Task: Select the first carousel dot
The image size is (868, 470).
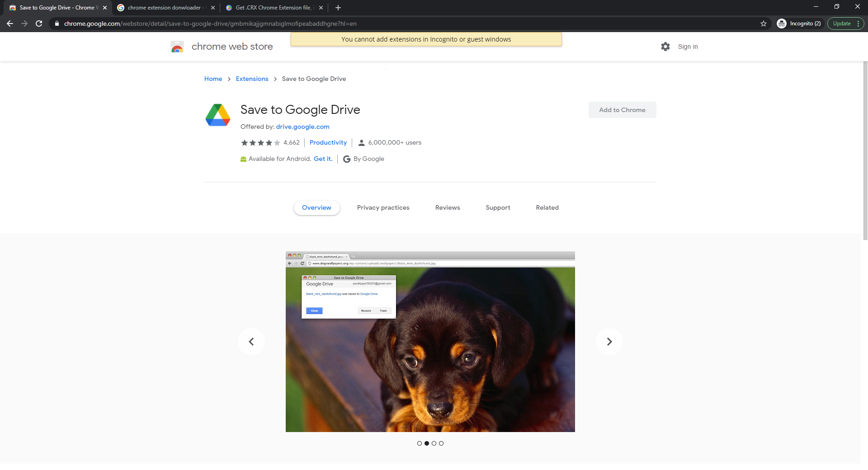Action: click(x=420, y=443)
